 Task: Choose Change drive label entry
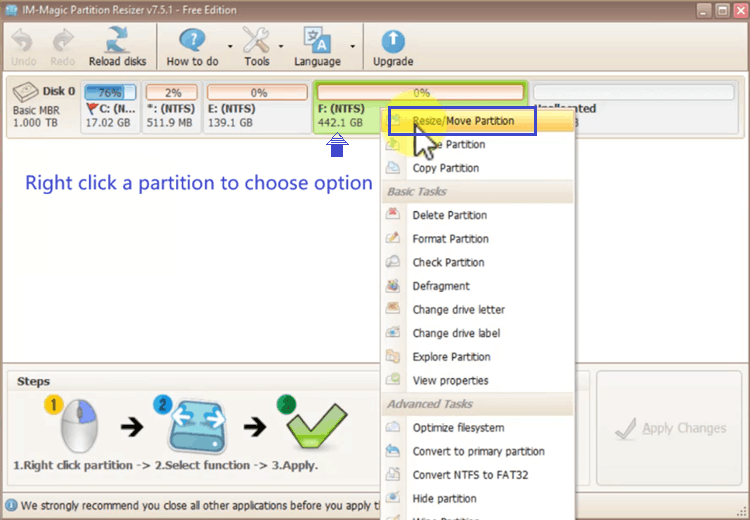(x=478, y=333)
